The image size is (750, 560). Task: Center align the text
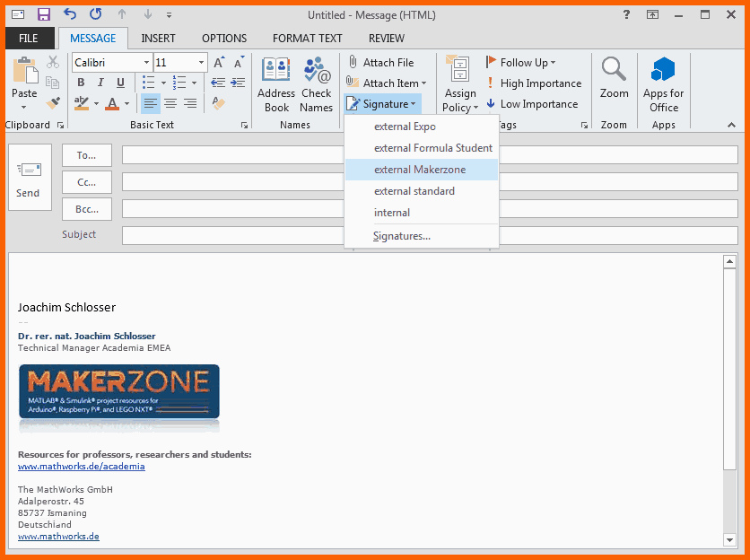click(170, 103)
